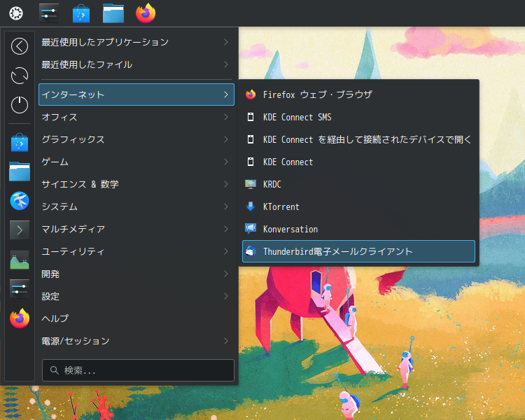Expand 最近使用したアプリケーション submenu arrow
The width and height of the screenshot is (525, 420).
point(226,42)
